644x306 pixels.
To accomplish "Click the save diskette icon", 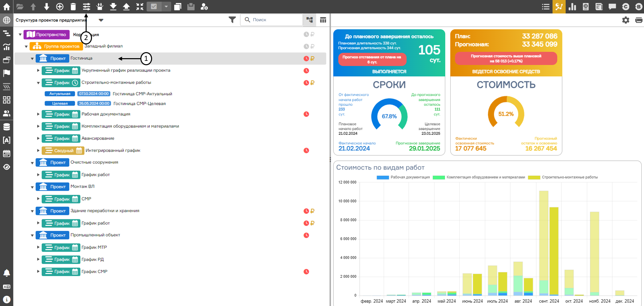I will tap(191, 6).
